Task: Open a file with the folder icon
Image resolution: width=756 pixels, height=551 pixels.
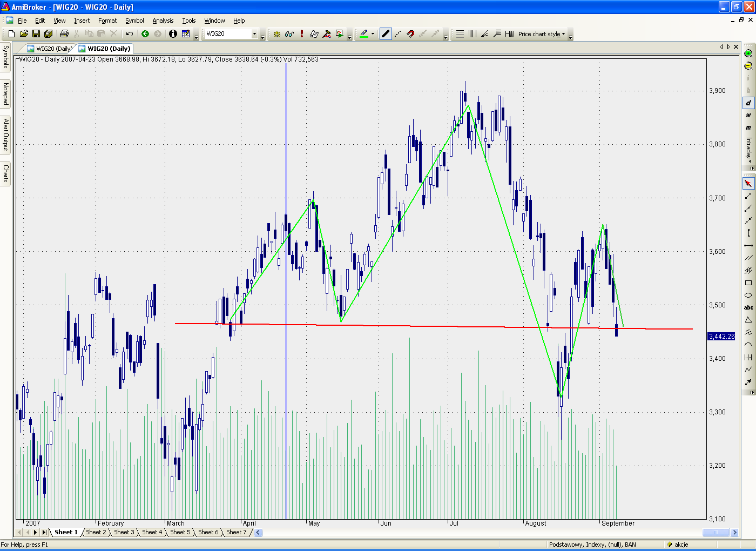Action: [x=24, y=34]
